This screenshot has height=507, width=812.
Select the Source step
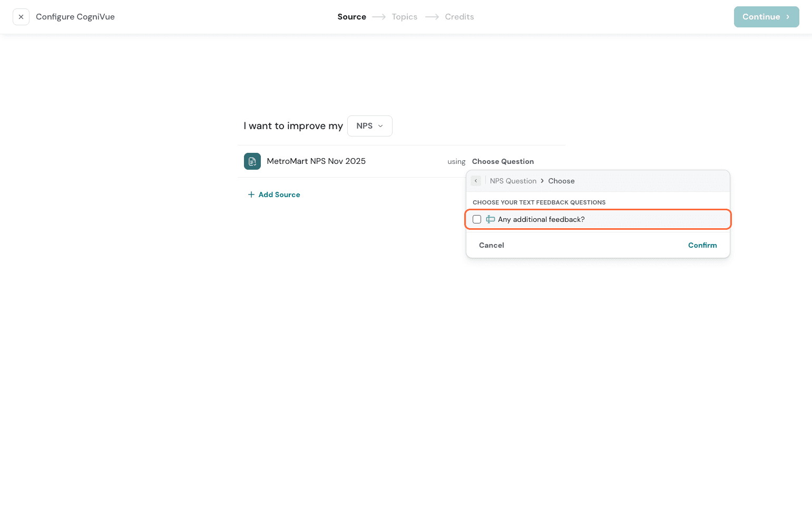[351, 17]
